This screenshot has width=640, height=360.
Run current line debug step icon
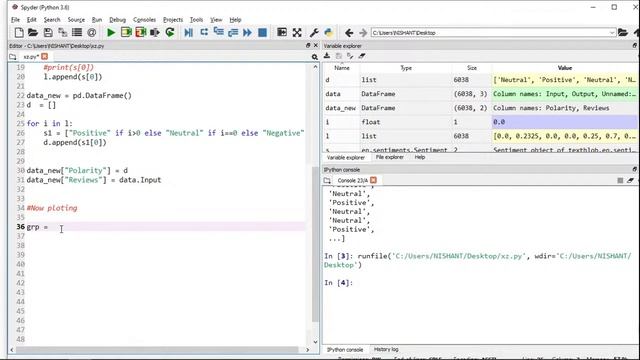point(204,33)
